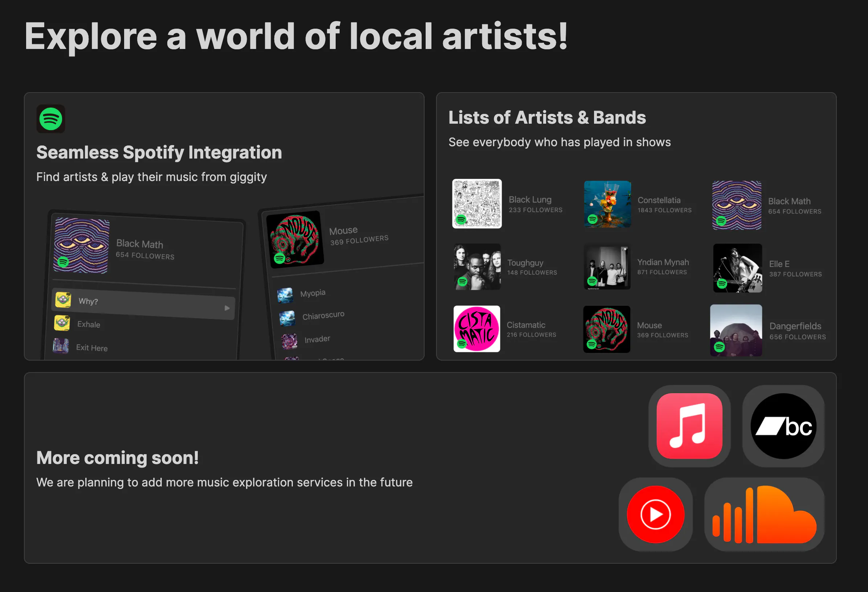Click the SoundCloud icon
This screenshot has height=592, width=868.
[764, 514]
